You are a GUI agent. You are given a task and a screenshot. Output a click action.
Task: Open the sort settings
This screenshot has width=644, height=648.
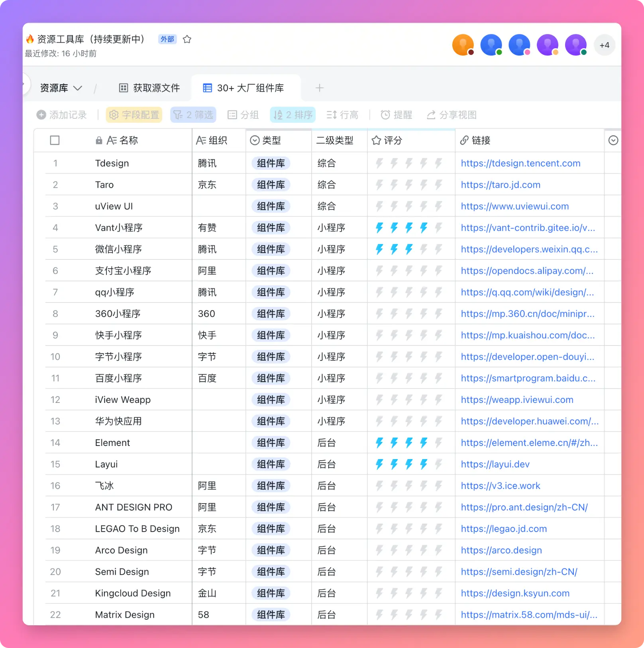[293, 115]
